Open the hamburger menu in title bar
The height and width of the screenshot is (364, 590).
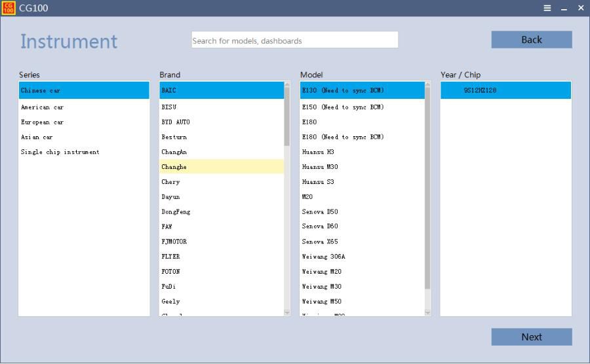[547, 8]
